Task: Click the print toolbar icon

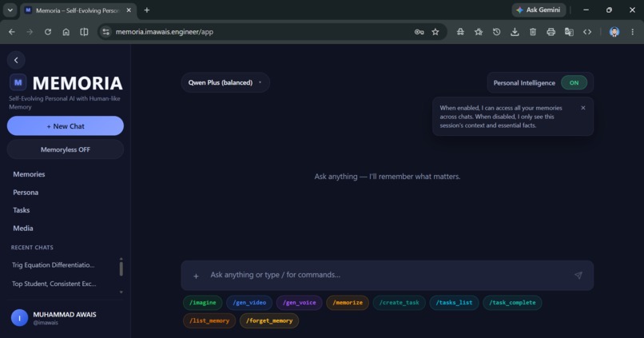Action: pos(551,32)
